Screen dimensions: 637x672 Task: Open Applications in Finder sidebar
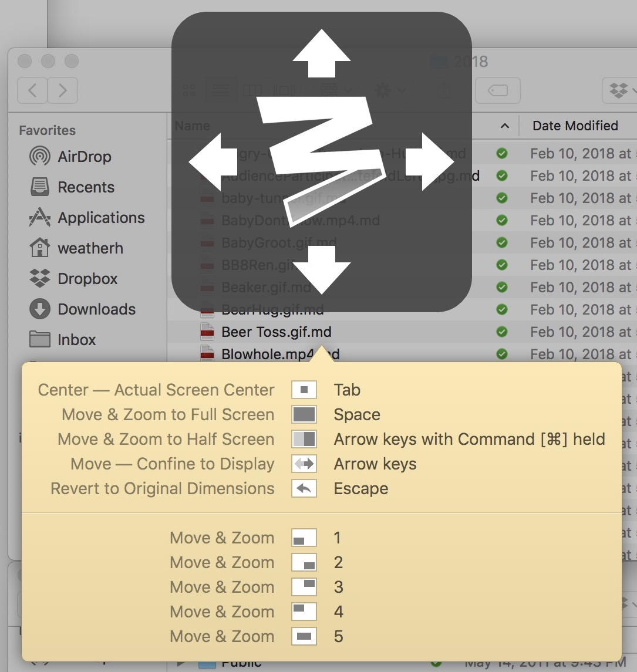point(87,218)
